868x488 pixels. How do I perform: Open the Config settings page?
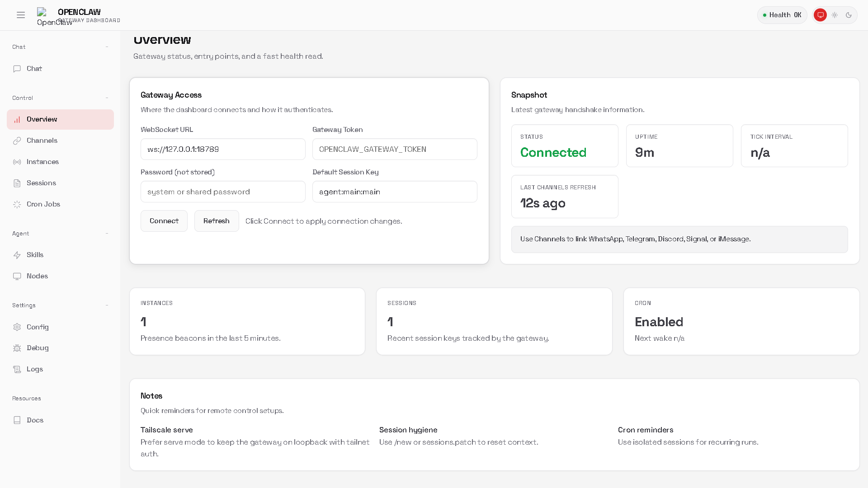point(38,327)
